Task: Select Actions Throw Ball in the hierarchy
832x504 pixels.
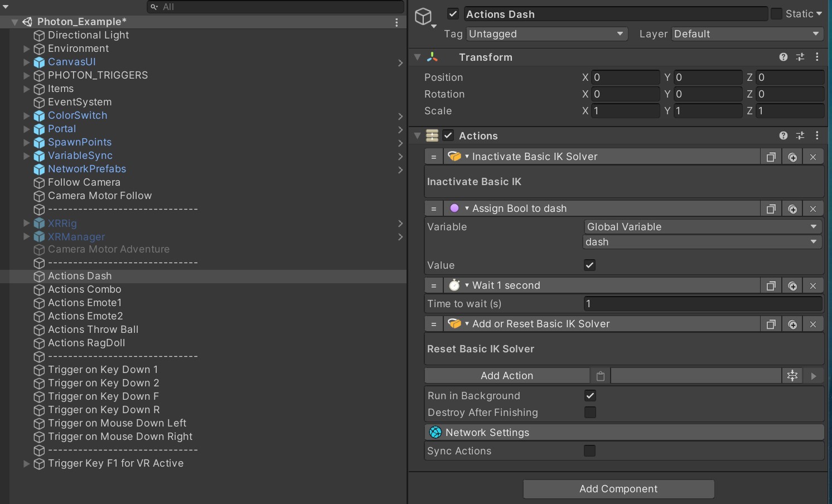Action: click(x=93, y=329)
